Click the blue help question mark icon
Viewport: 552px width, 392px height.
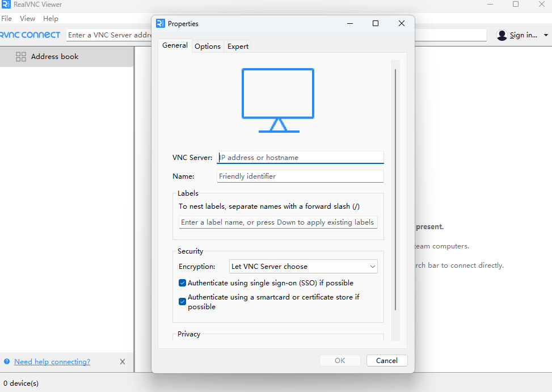click(x=7, y=362)
